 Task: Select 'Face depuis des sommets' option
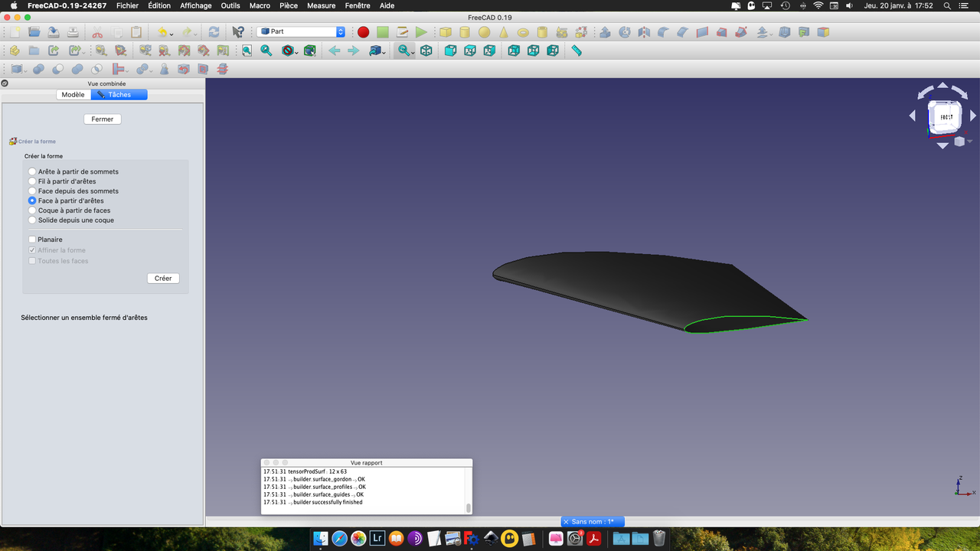[32, 191]
